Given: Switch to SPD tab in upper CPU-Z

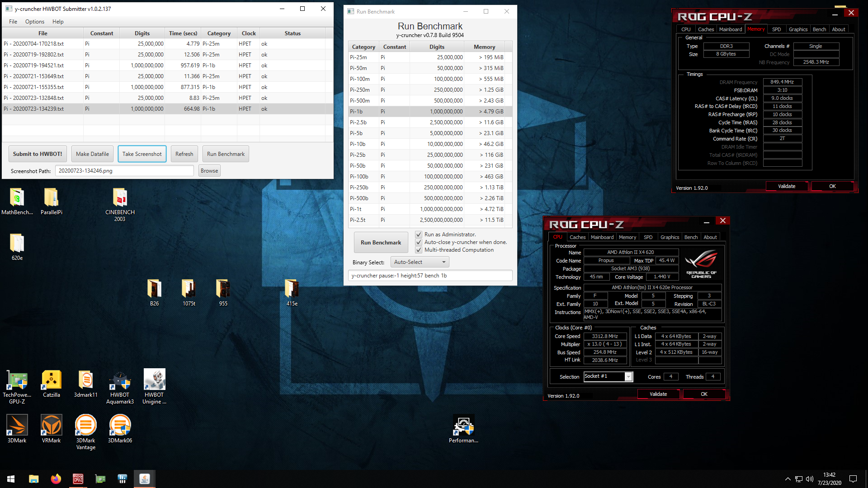Looking at the screenshot, I should pyautogui.click(x=776, y=29).
